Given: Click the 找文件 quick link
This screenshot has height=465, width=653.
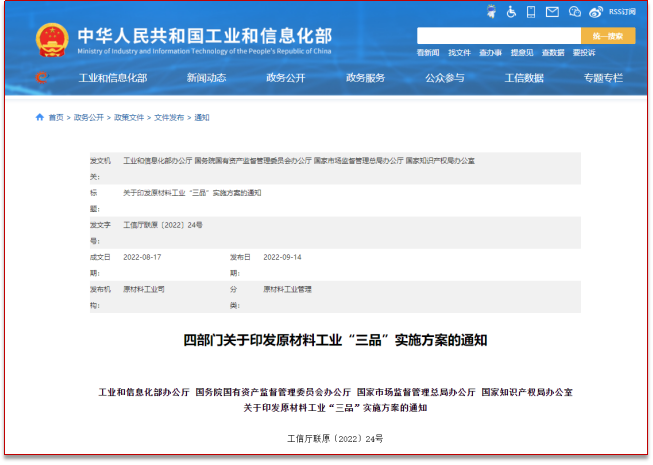Looking at the screenshot, I should [x=459, y=52].
